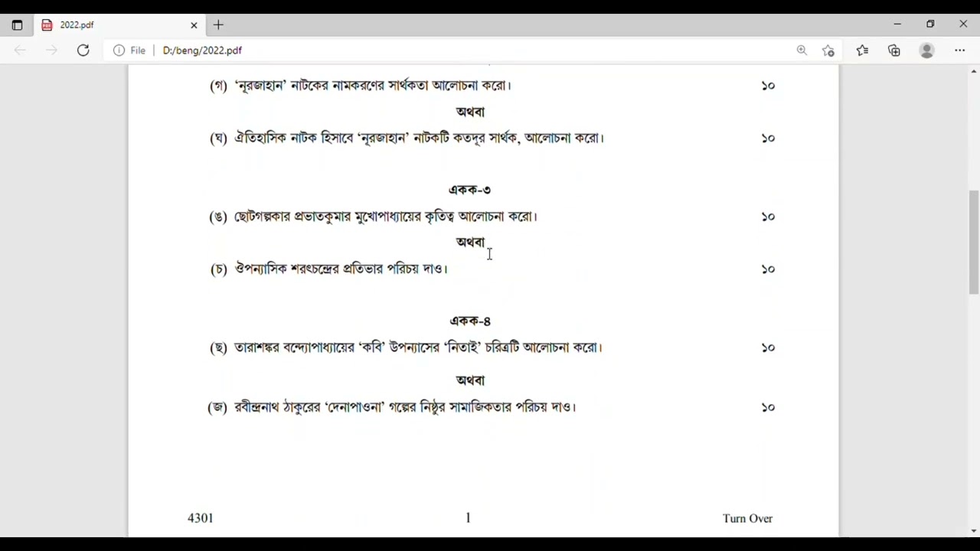Click the 'একক-৪' heading
This screenshot has height=551, width=980.
tap(469, 321)
